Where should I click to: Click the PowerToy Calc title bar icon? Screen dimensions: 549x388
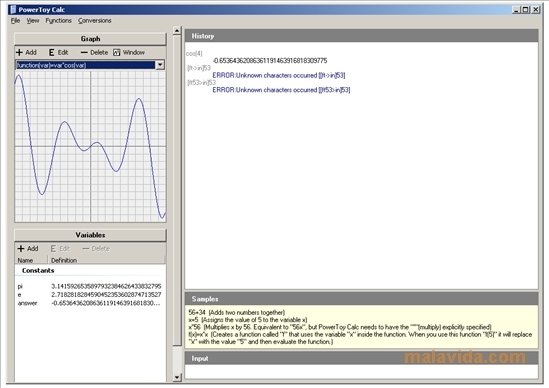(13, 9)
